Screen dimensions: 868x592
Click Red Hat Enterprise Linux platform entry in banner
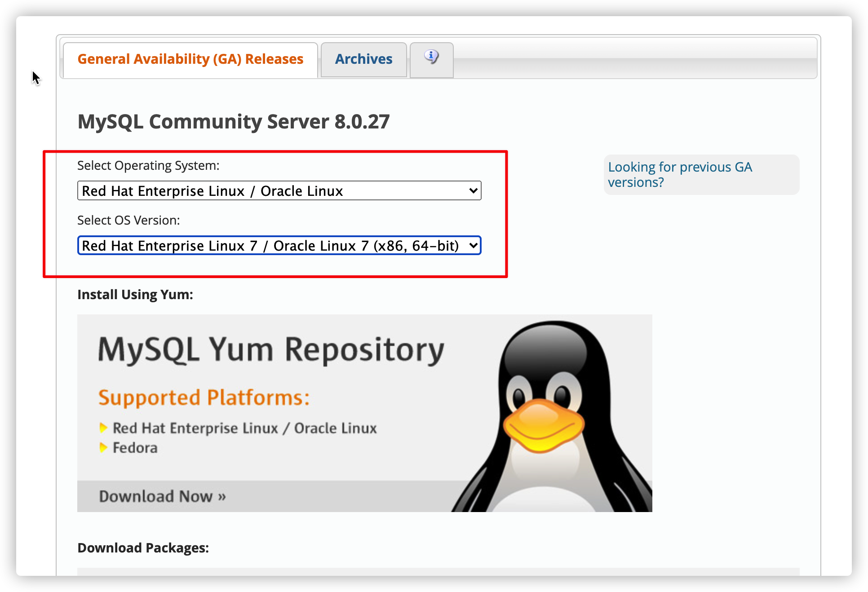tap(244, 428)
